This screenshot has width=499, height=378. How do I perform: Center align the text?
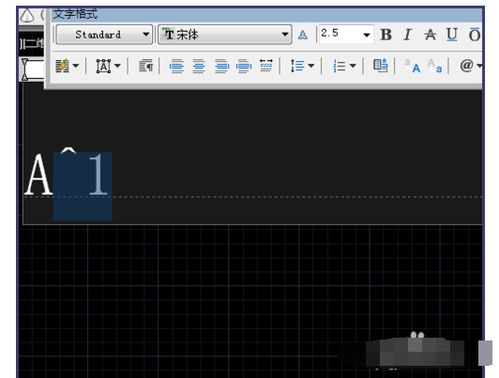tap(199, 66)
